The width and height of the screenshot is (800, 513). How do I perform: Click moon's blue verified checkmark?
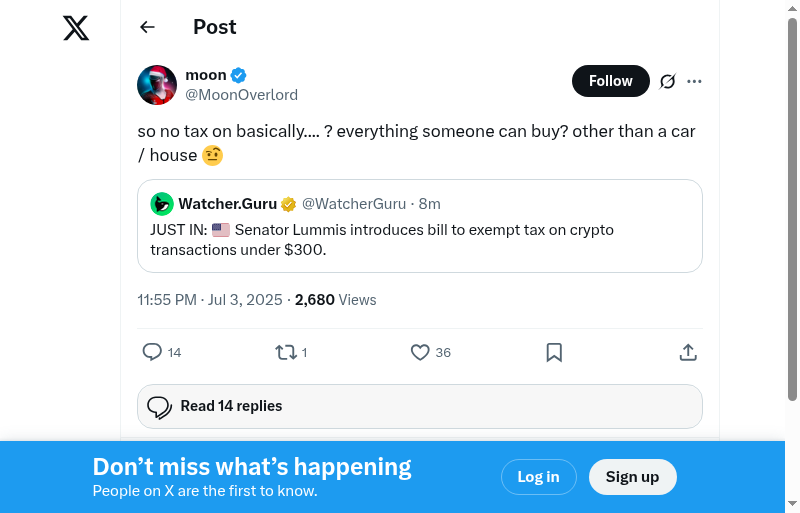239,75
